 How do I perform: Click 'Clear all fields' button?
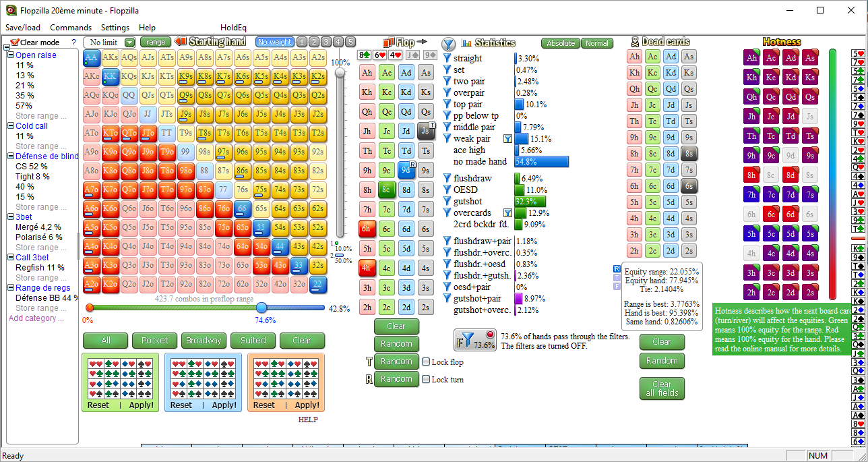pos(662,388)
